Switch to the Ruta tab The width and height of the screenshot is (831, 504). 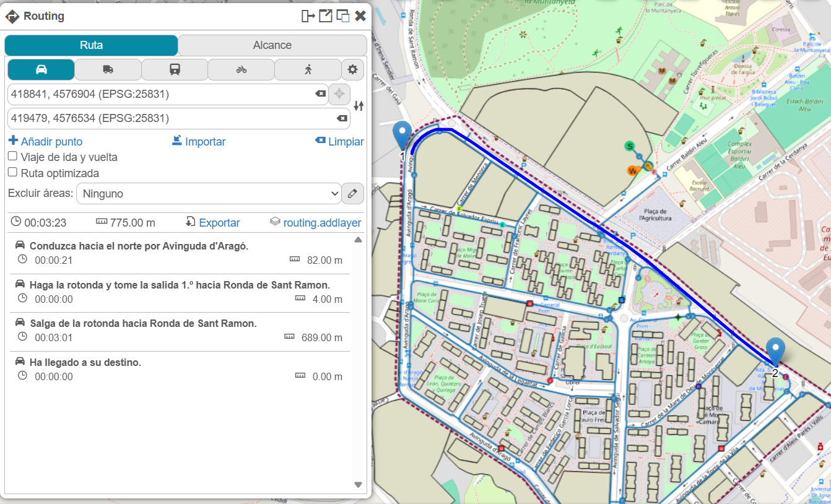coord(91,45)
